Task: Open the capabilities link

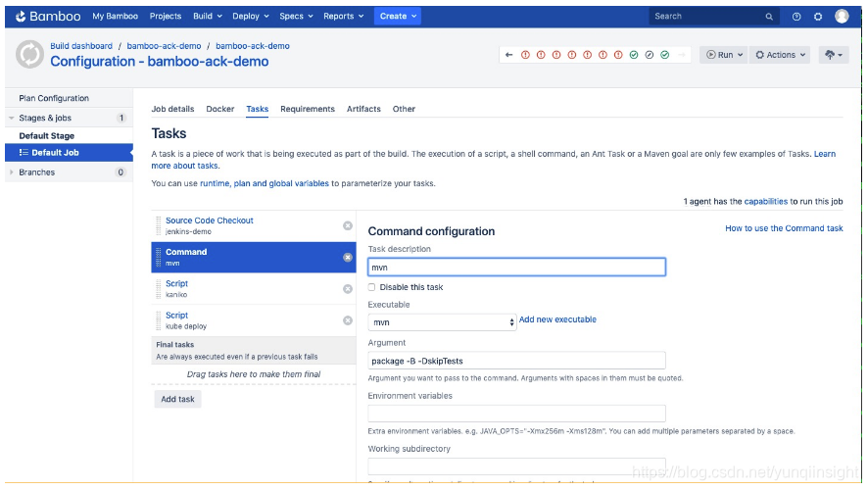Action: pos(765,202)
